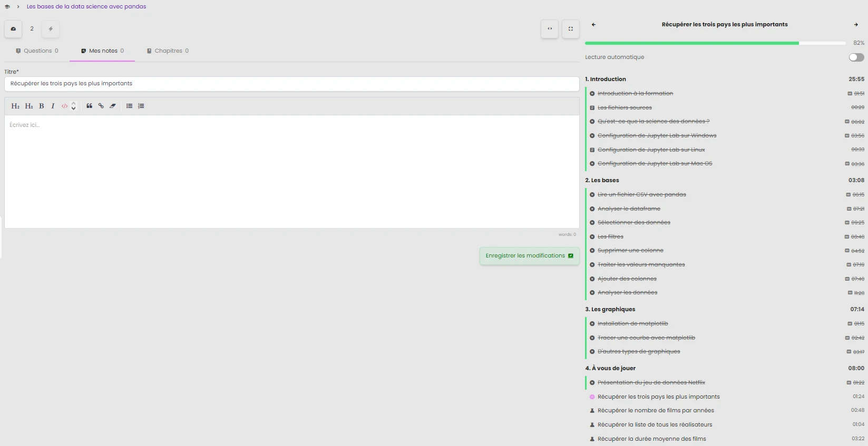Toggle the code view width button
Screen dimensions: 868x446
coord(550,29)
